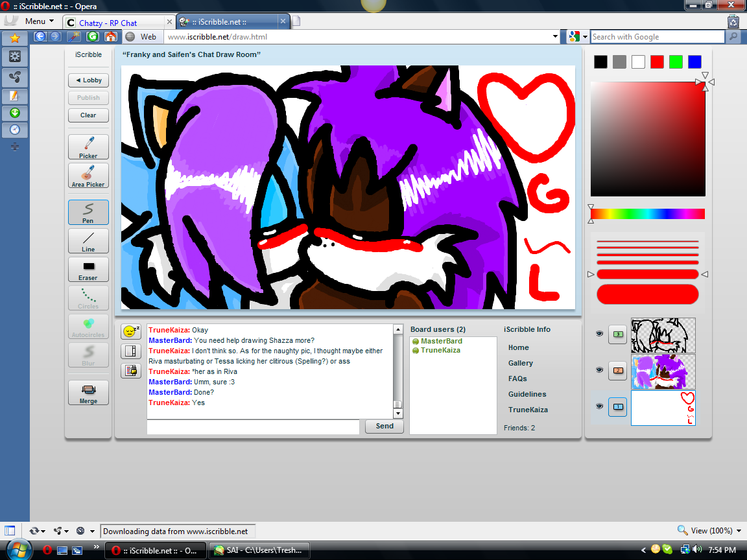Close the Chatzy - RP Chat tab
Viewport: 747px width, 560px height.
[169, 22]
